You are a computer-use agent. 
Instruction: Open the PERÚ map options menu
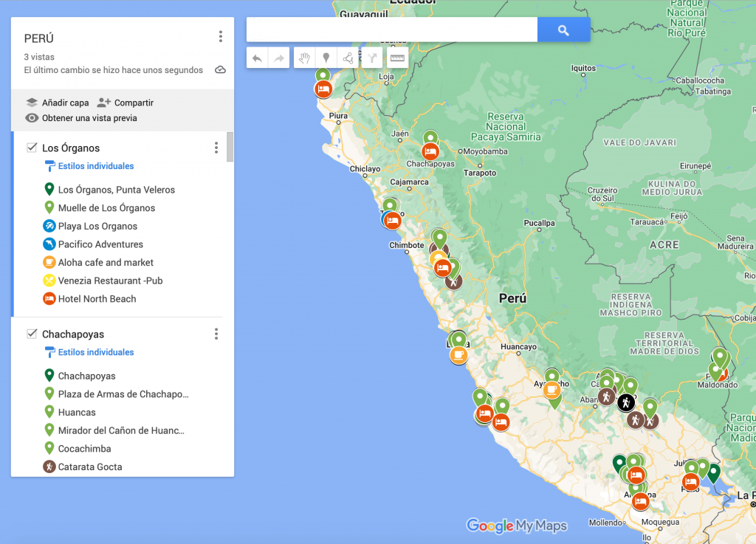220,37
